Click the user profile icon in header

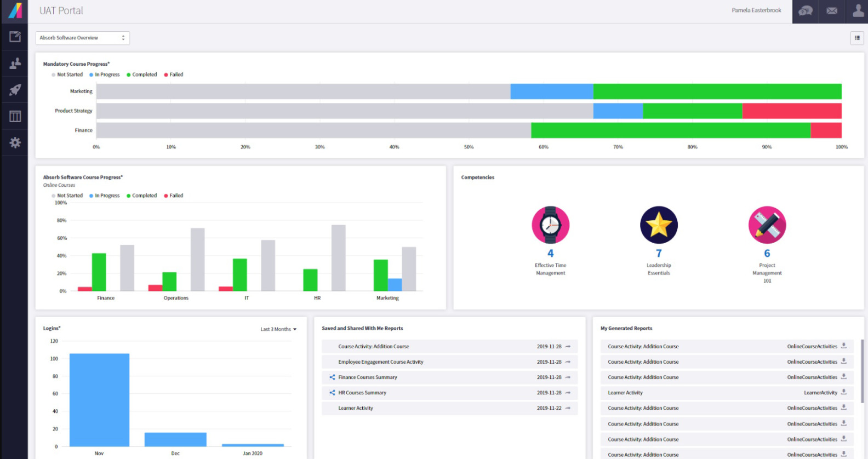pos(858,11)
